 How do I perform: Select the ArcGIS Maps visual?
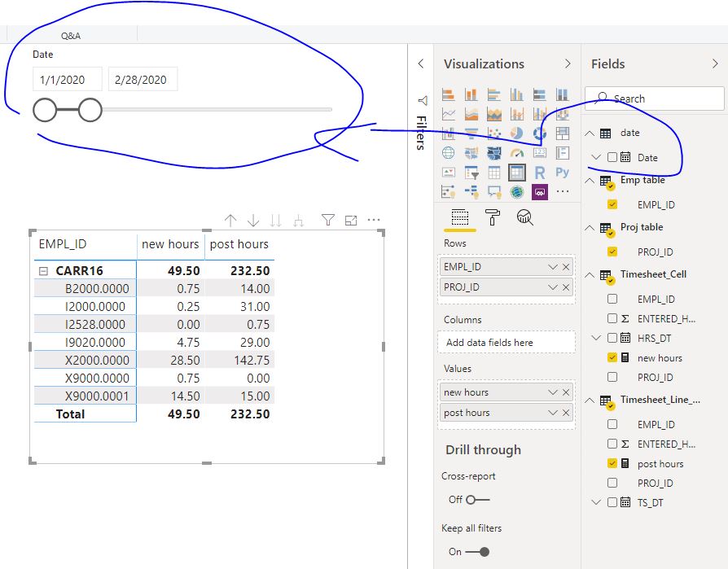pyautogui.click(x=517, y=191)
